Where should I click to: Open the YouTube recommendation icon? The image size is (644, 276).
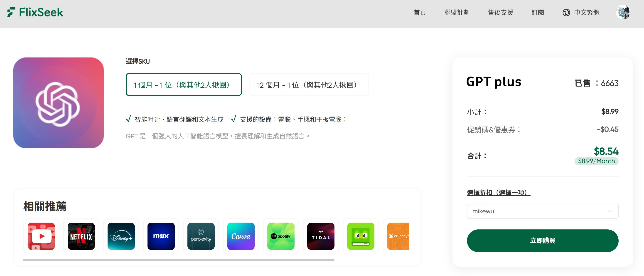pyautogui.click(x=41, y=236)
